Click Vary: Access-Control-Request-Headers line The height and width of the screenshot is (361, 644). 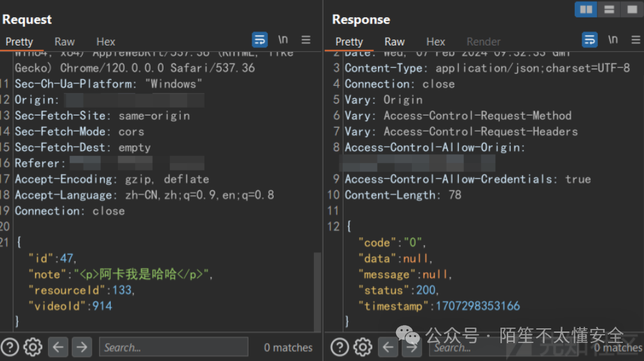click(461, 131)
